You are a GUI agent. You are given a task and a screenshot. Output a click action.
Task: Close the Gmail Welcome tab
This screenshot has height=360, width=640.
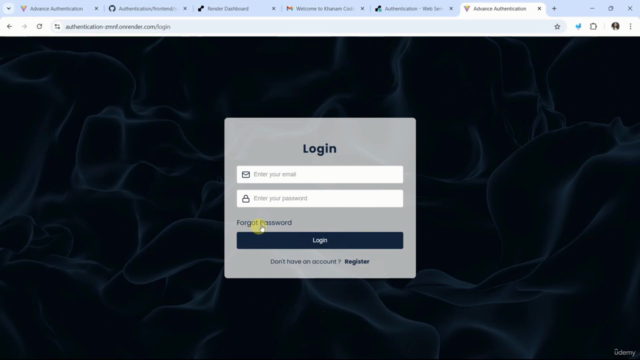(362, 9)
